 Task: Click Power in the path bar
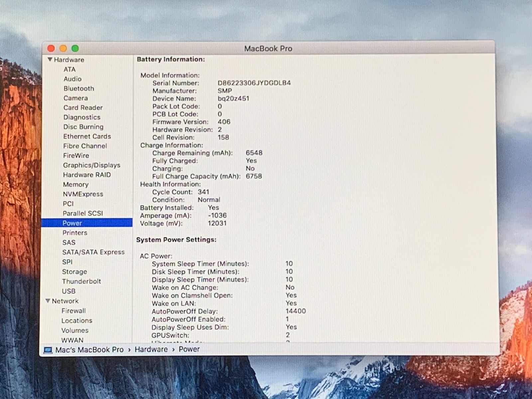coord(189,349)
